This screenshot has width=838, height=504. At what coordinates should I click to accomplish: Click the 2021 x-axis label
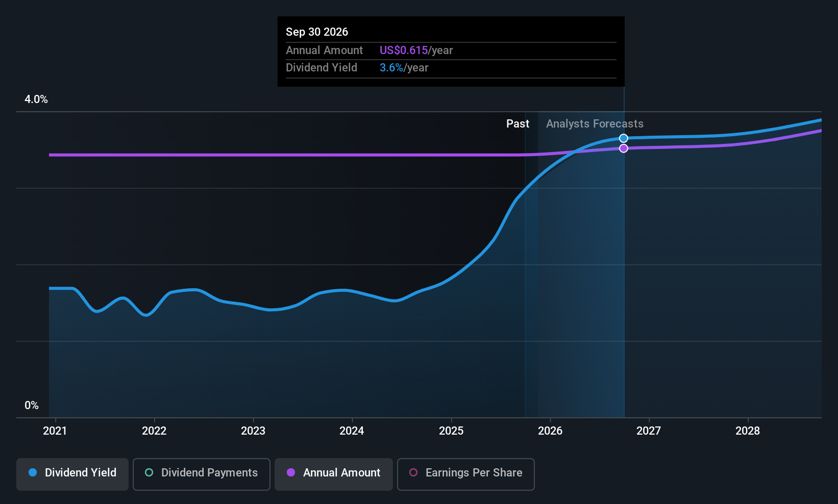tap(55, 431)
